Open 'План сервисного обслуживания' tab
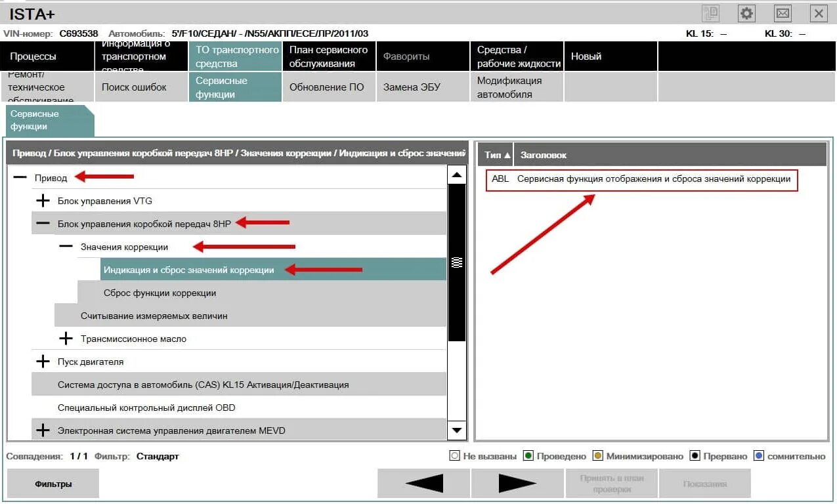The image size is (837, 504). click(x=329, y=56)
